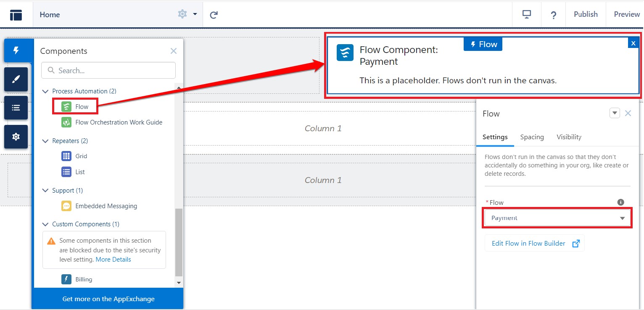Click the Flow Component: Payment heading

(x=399, y=56)
